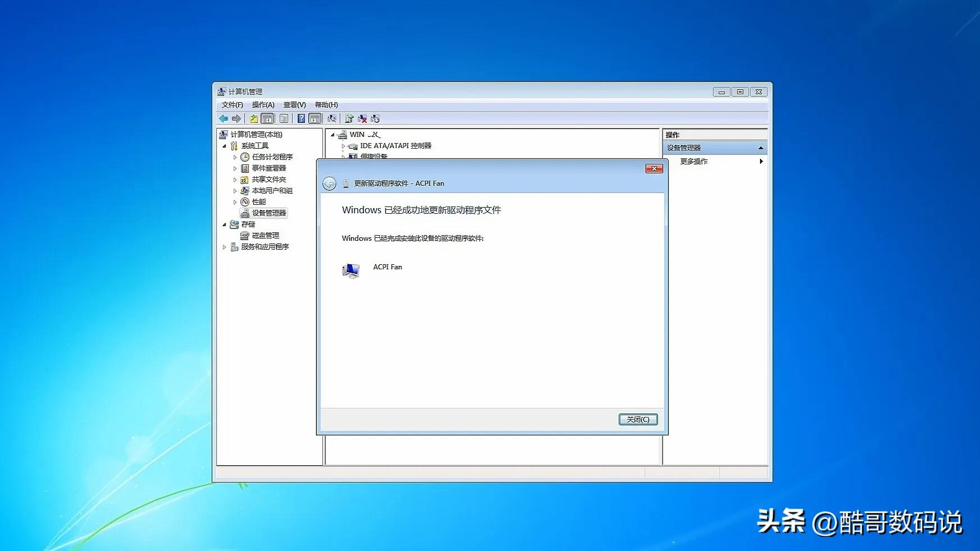
Task: Click the 服务和应用程序 icon
Action: (x=234, y=247)
